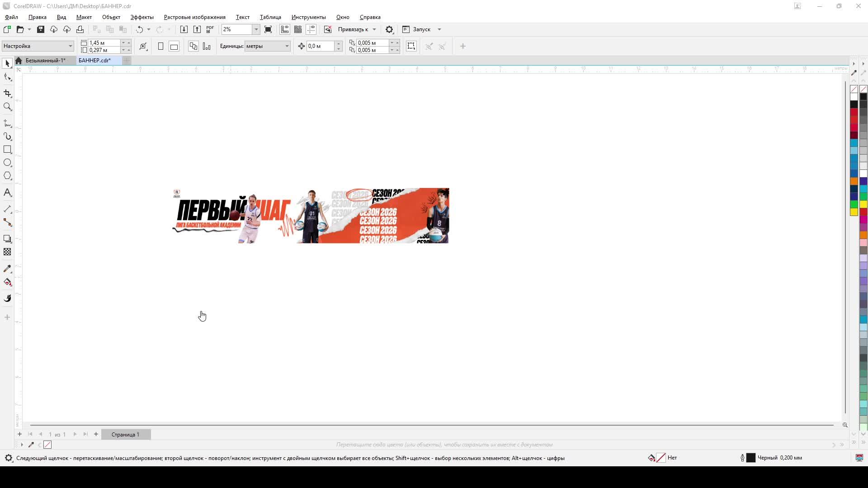Viewport: 868px width, 488px height.
Task: Select the Rectangle tool
Action: click(x=7, y=150)
